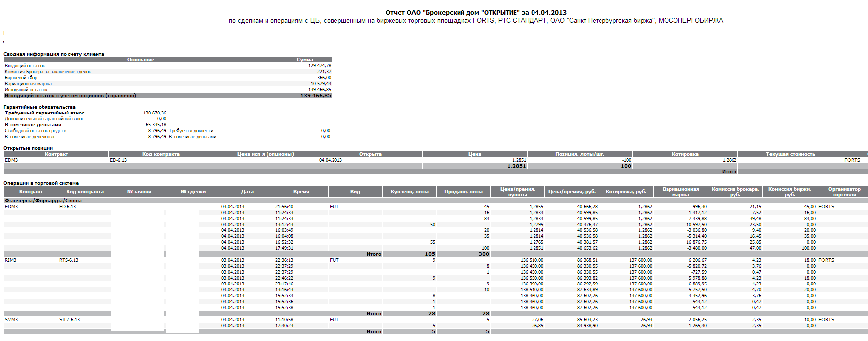
Task: Click the Требуемый гарантийный взнос label
Action: tap(45, 113)
